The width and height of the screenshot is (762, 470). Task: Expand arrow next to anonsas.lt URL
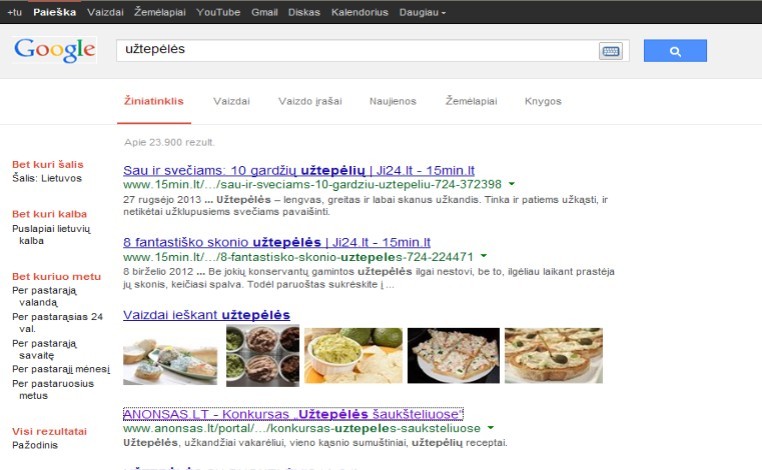click(490, 428)
